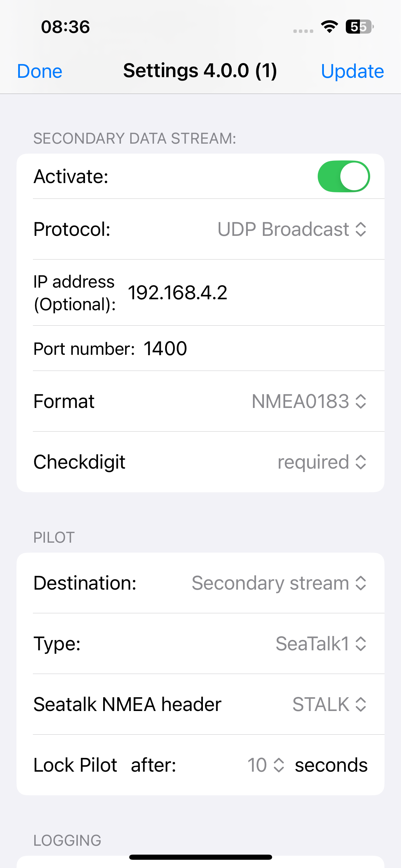
Task: Change the Checkdigit required option
Action: pos(322,462)
